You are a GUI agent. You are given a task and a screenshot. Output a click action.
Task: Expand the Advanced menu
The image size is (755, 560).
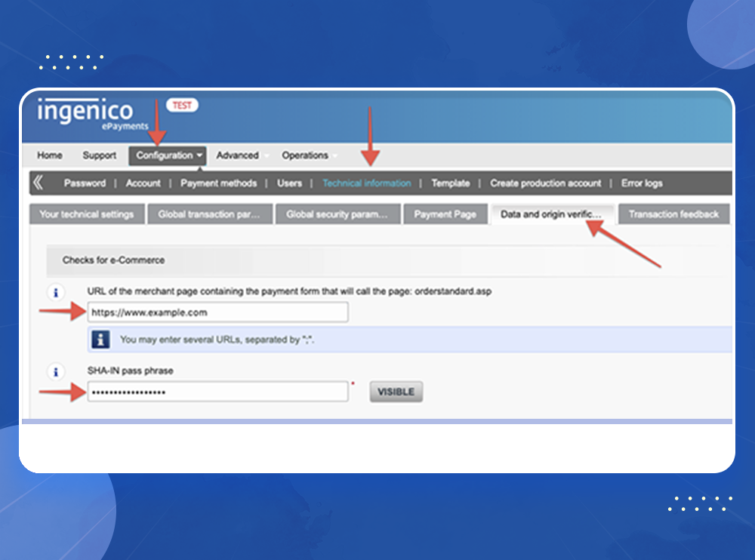coord(238,155)
